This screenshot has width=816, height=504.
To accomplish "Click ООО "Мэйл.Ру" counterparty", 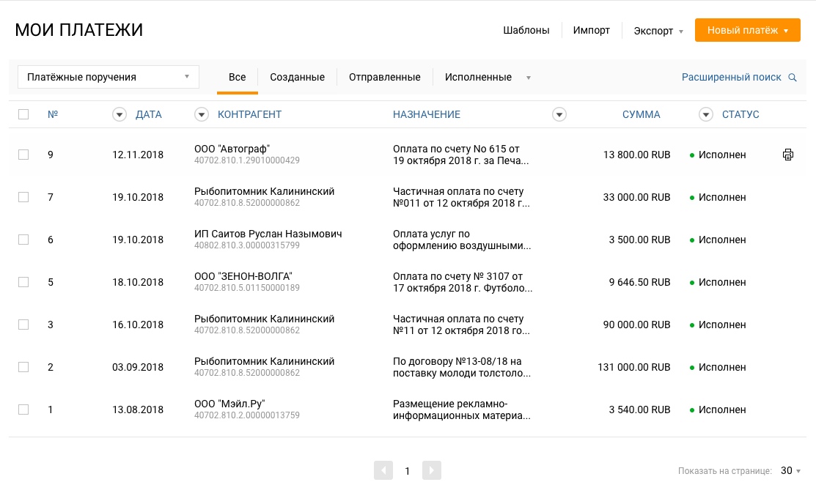I will click(229, 404).
